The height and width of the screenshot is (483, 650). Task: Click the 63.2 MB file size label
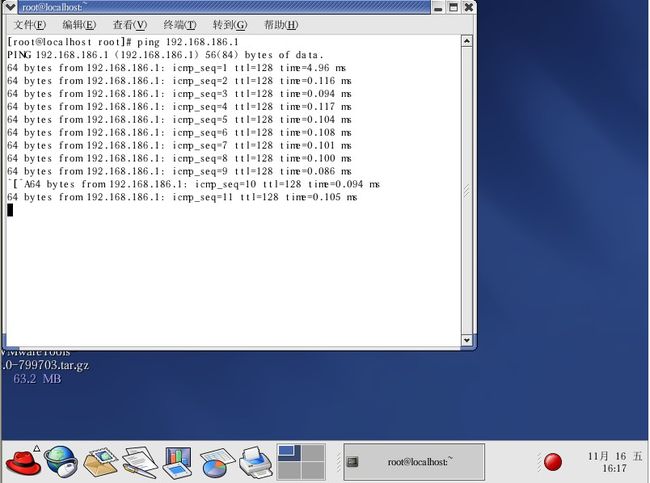coord(37,379)
